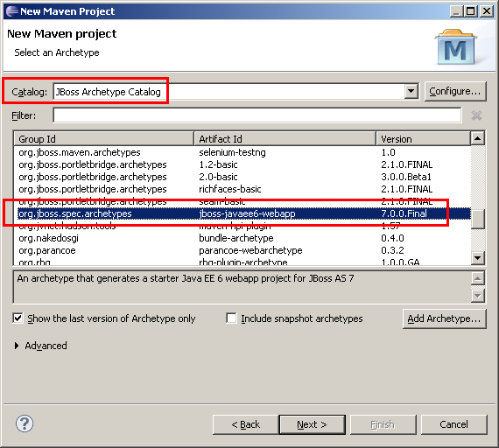
Task: Open the Catalog dropdown arrow
Action: [x=411, y=91]
